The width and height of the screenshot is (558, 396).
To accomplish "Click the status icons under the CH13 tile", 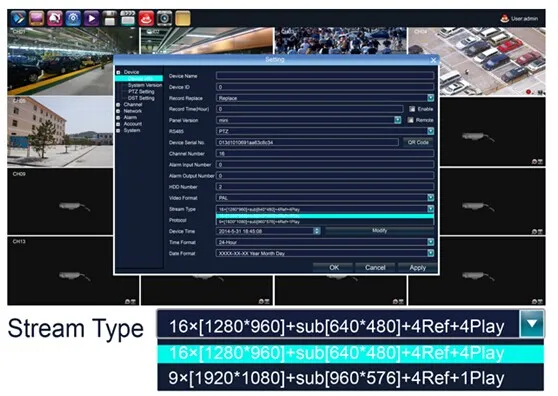I will point(130,302).
